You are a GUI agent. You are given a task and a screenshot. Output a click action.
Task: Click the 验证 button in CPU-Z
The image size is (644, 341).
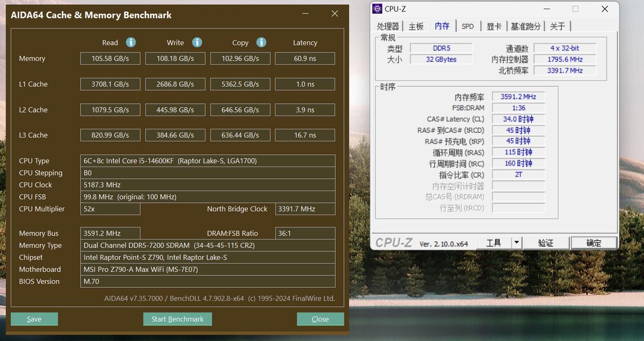coord(546,243)
